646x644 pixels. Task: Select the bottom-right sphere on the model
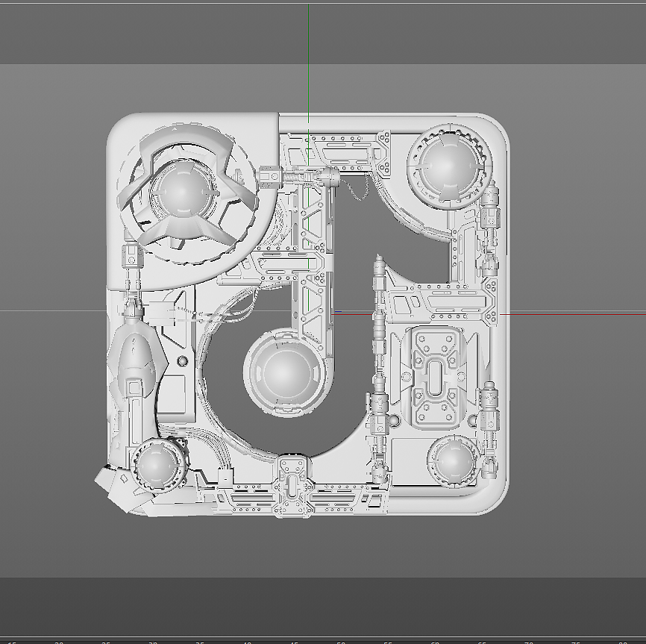point(454,460)
